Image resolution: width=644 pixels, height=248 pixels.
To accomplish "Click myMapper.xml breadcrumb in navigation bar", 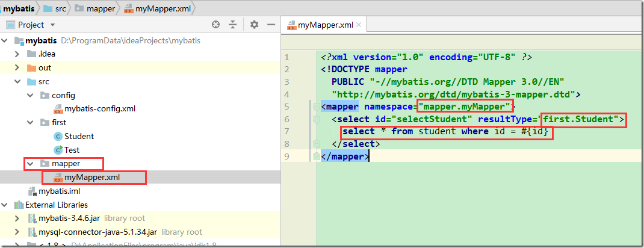I will 158,8.
